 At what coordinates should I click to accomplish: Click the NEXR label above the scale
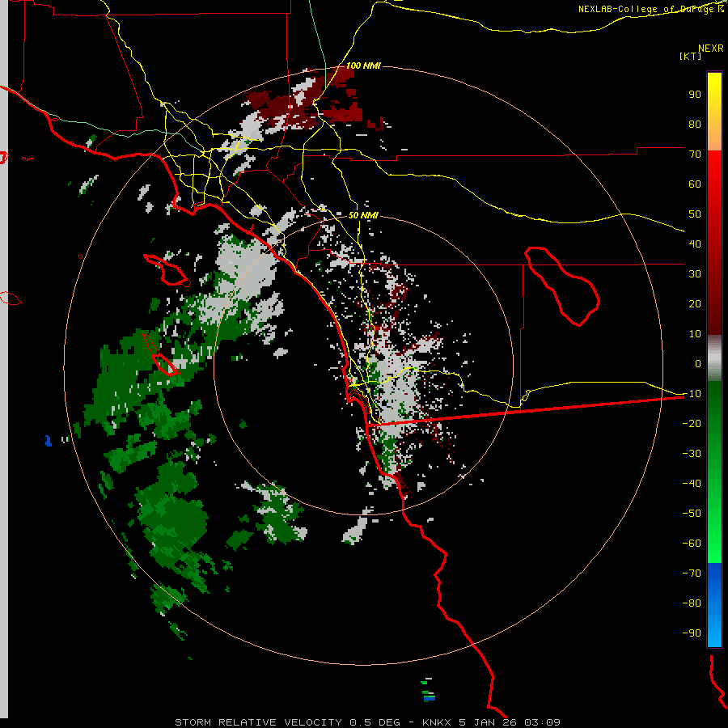tap(711, 49)
